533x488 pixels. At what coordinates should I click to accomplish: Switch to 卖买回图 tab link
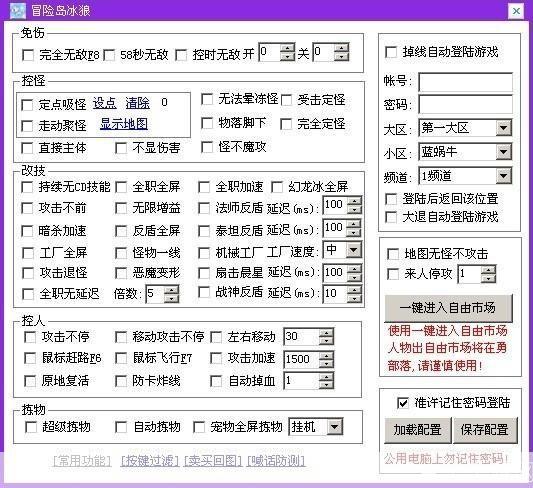point(213,461)
